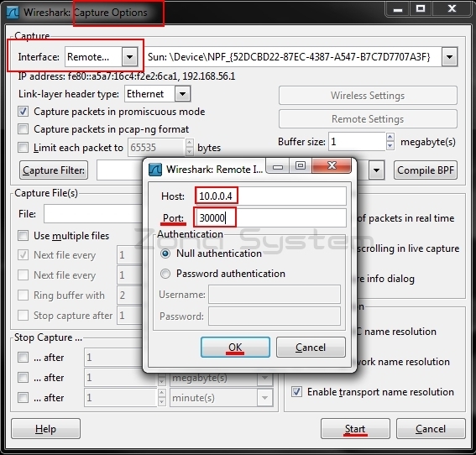Image resolution: width=476 pixels, height=455 pixels.
Task: Uncheck Enable transport name resolution
Action: [x=296, y=391]
